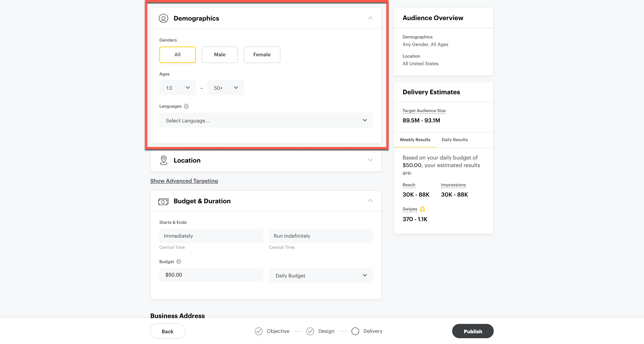Select the Male gender option
644x344 pixels.
pos(220,55)
